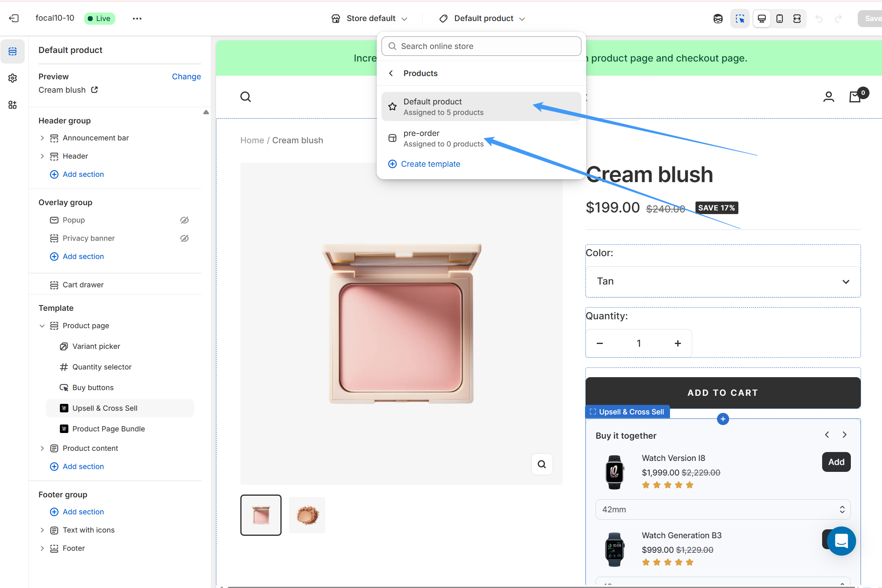Open theme settings gear icon
The height and width of the screenshot is (588, 882).
coord(13,78)
